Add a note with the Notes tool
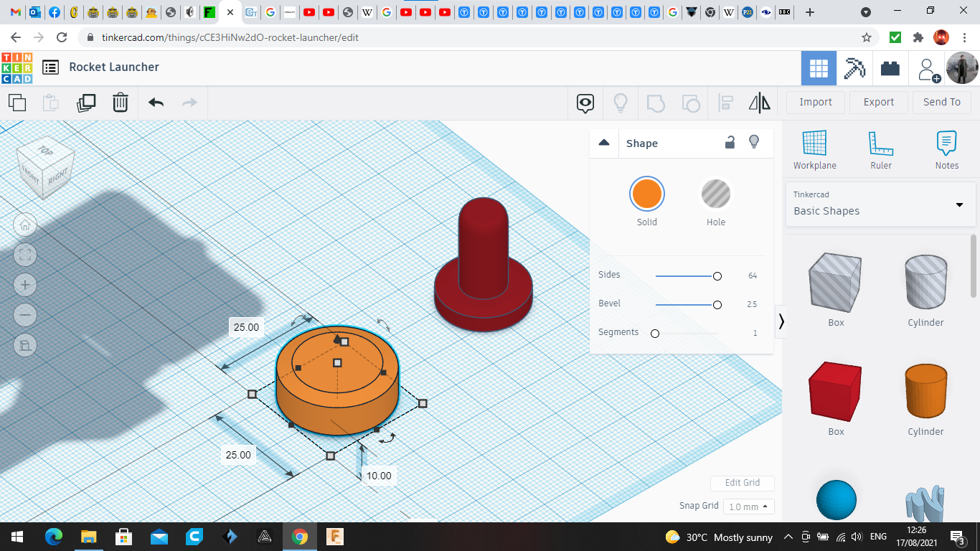Screen dimensions: 980x551 (947, 150)
